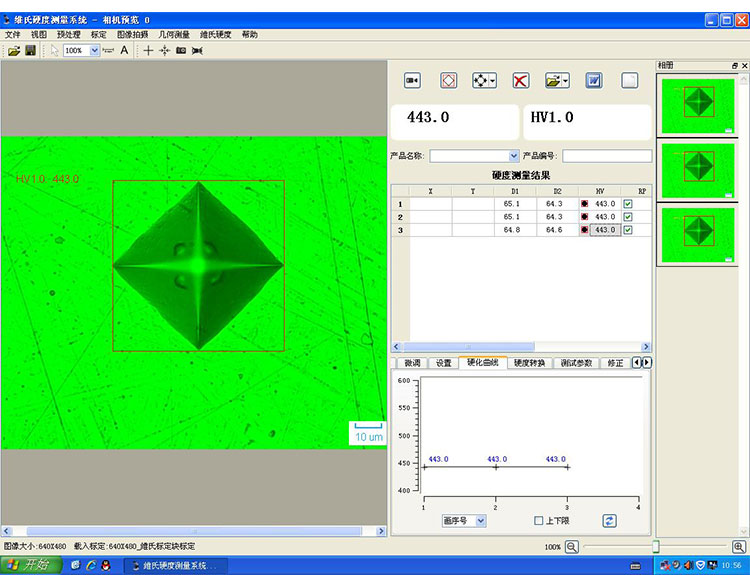The height and width of the screenshot is (575, 750).
Task: Click the refresh icon below the hardness chart
Action: (x=609, y=520)
